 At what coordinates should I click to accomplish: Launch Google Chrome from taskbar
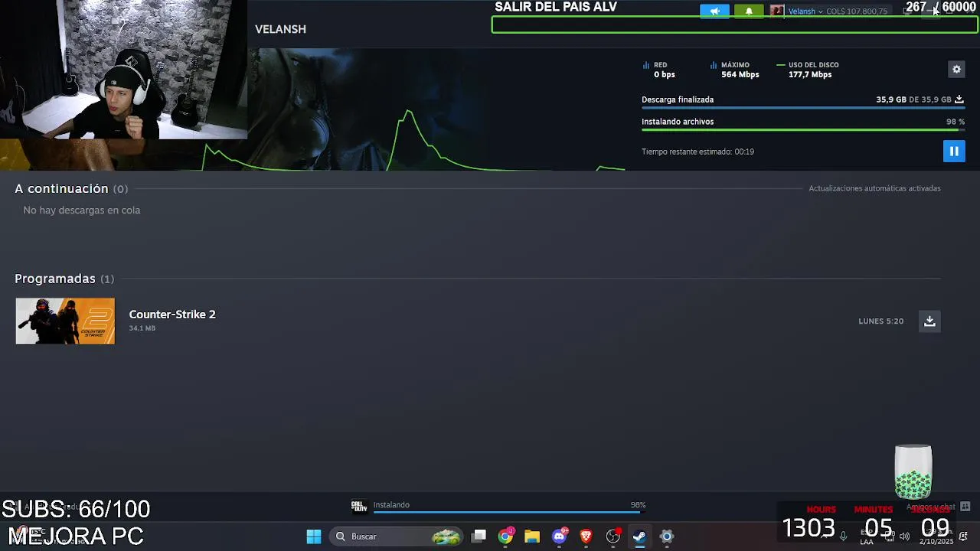pos(505,536)
